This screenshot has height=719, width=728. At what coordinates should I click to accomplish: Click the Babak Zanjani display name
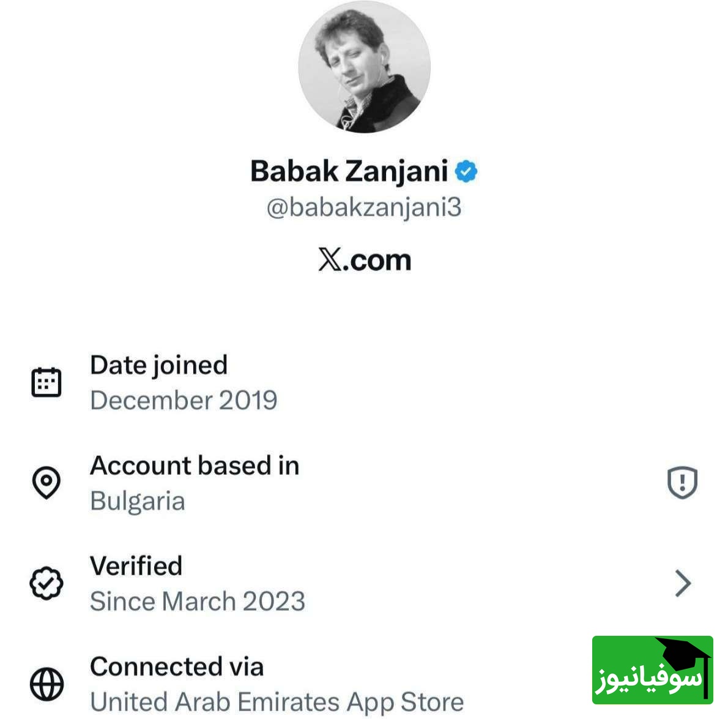click(x=349, y=171)
